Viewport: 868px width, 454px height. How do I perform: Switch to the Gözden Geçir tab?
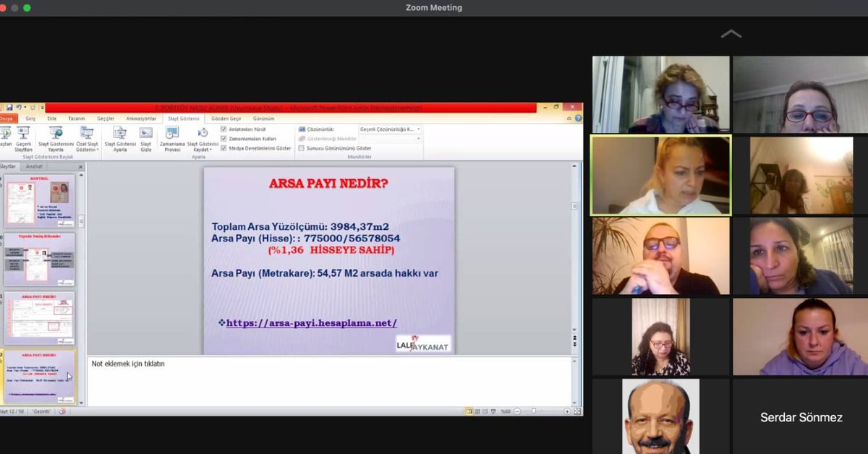click(x=226, y=119)
